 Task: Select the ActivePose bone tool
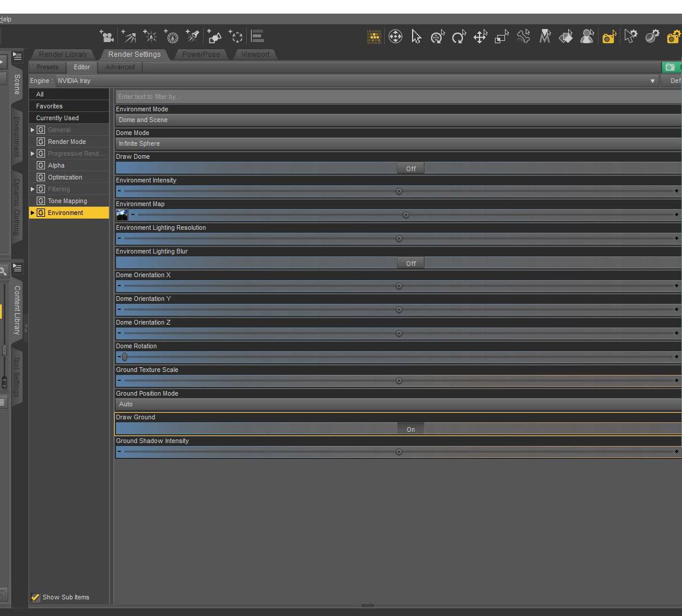tap(523, 37)
